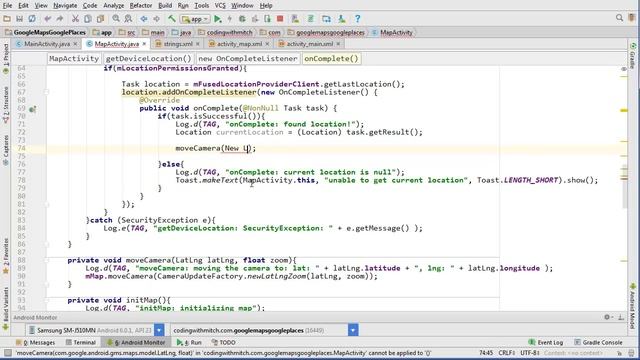Open Android Monitor settings gear icon
The width and height of the screenshot is (640, 360).
pos(607,317)
